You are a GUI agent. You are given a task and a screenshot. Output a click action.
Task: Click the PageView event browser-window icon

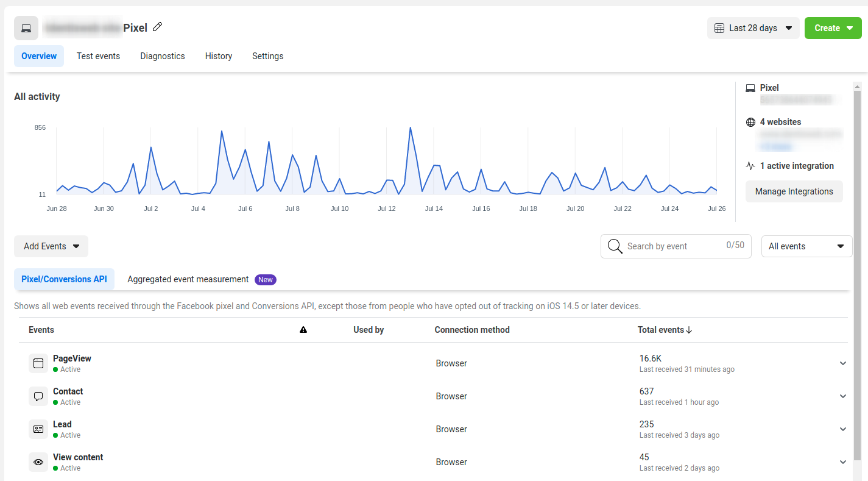click(x=38, y=363)
